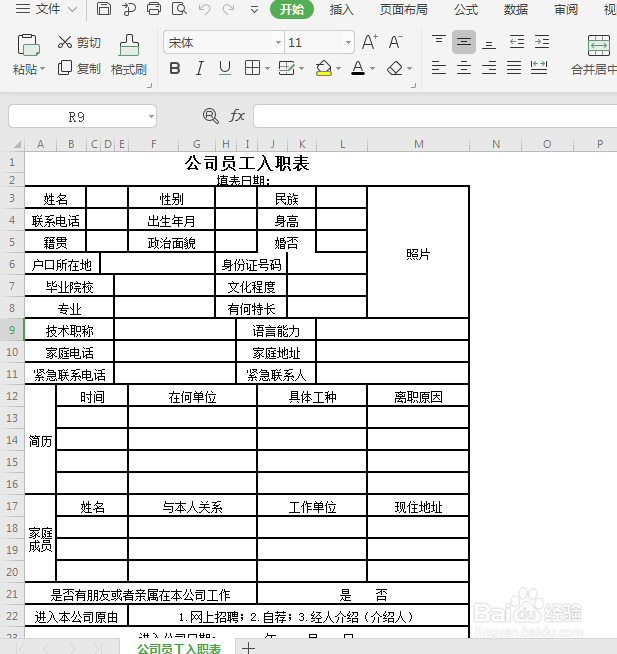This screenshot has height=654, width=617.
Task: Select the Format Painter (格式刷)
Action: click(129, 55)
